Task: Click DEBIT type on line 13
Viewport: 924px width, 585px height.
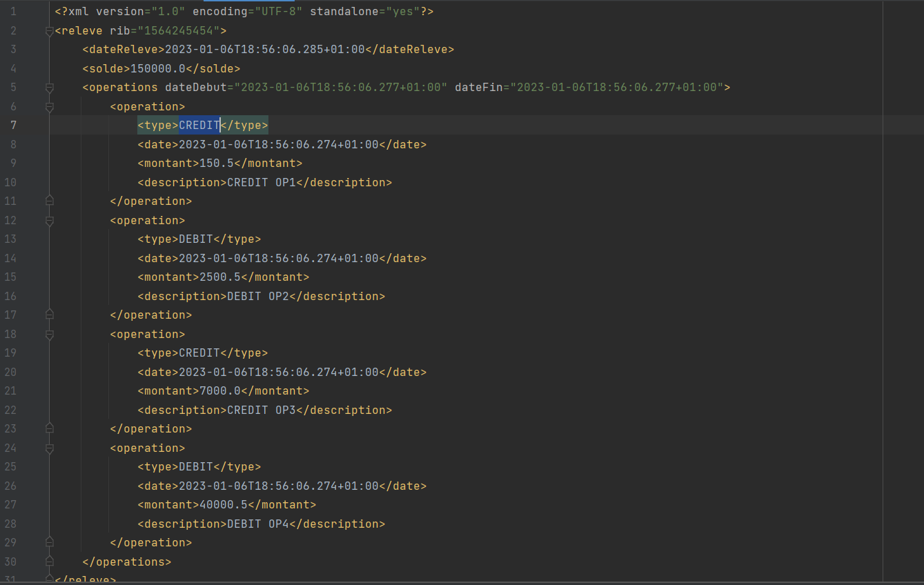Action: tap(196, 239)
